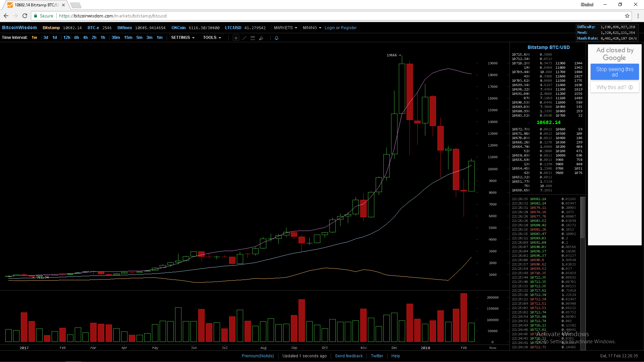Switch chart to 15m interval
The height and width of the screenshot is (362, 644).
tap(128, 38)
